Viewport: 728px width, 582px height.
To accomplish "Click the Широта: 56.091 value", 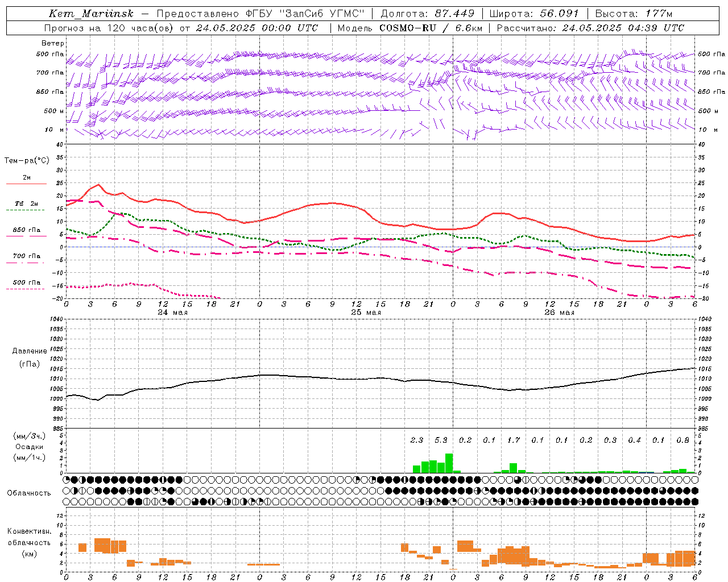I will click(533, 14).
